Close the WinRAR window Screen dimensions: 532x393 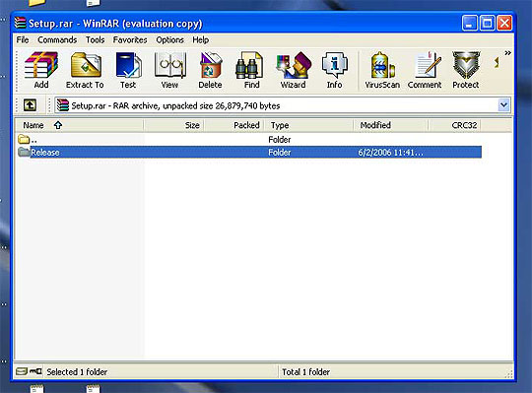(504, 23)
